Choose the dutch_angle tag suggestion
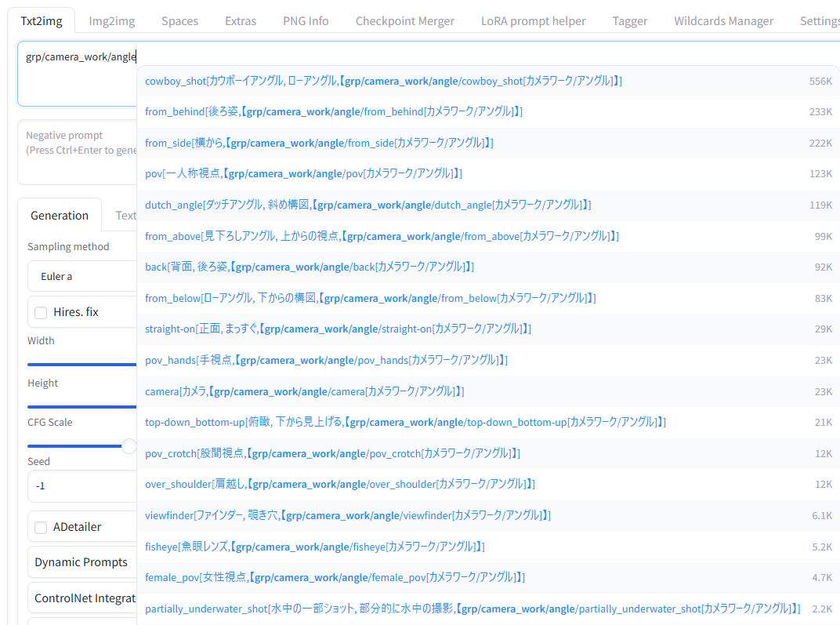Screen dimensions: 840x625 click(x=367, y=205)
